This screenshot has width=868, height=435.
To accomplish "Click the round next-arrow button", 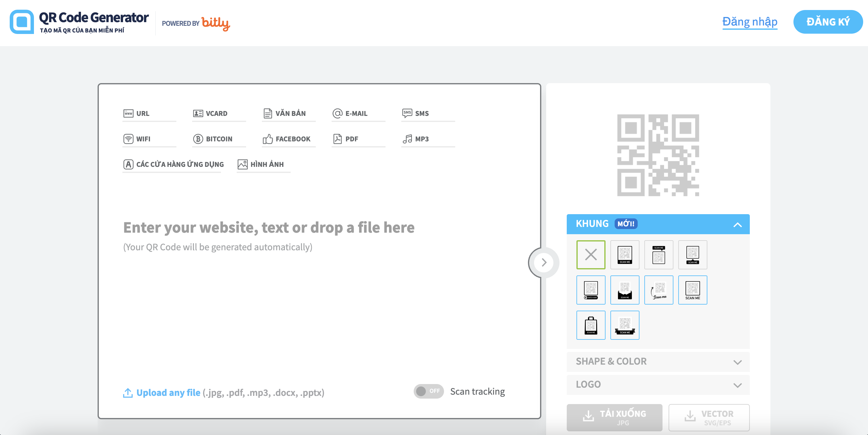I will 544,262.
